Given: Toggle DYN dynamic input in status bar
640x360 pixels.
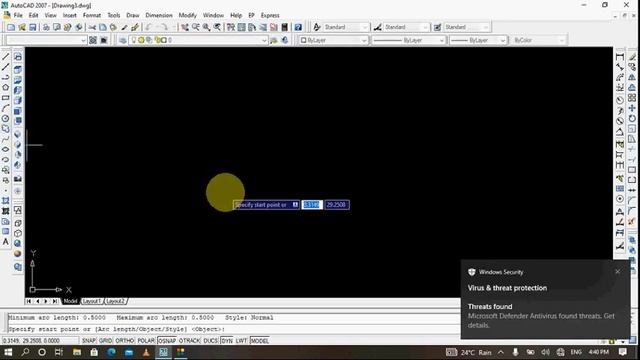Looking at the screenshot, I should pos(227,340).
